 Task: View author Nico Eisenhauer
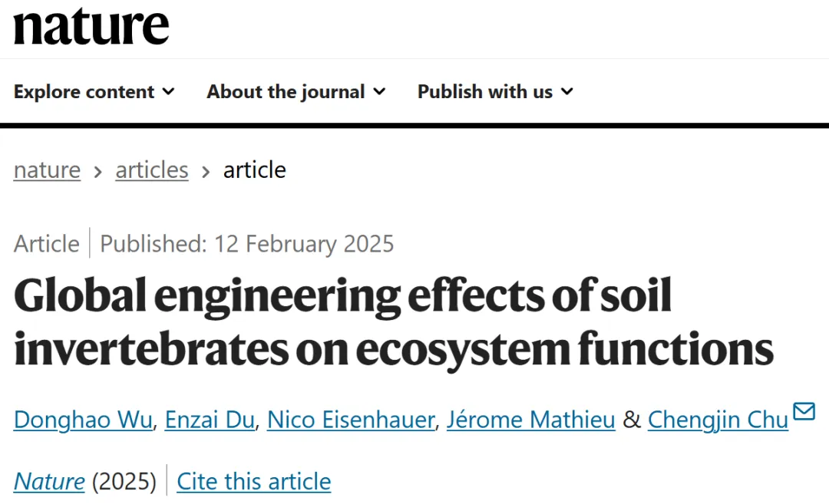(x=350, y=420)
